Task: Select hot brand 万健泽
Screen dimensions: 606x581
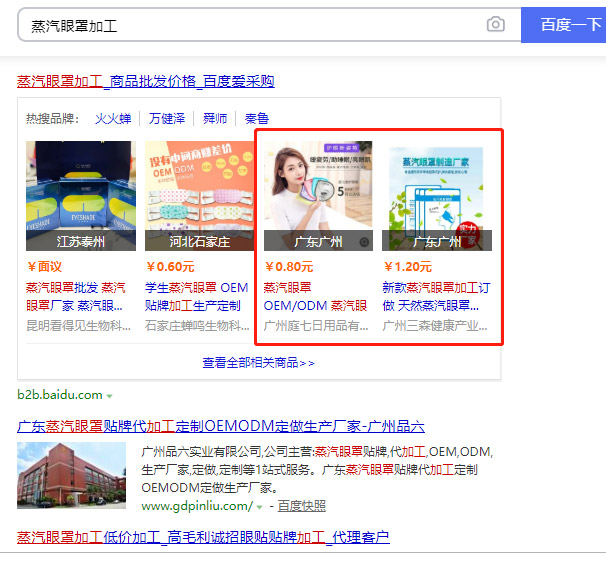Action: tap(167, 118)
